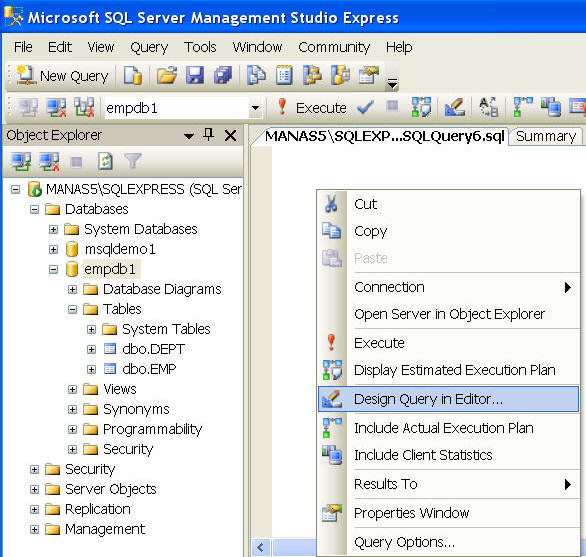Viewport: 586px width, 557px height.
Task: Click the Object Explorer Disconnect icon
Action: 49,162
